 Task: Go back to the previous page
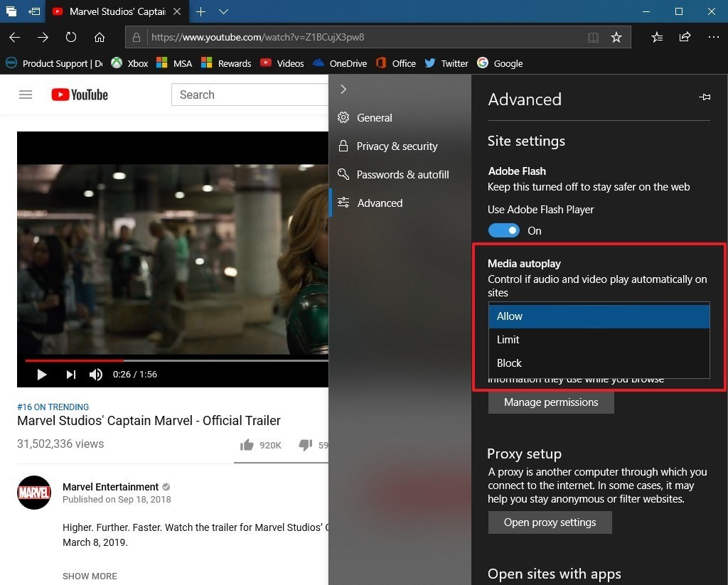(14, 37)
